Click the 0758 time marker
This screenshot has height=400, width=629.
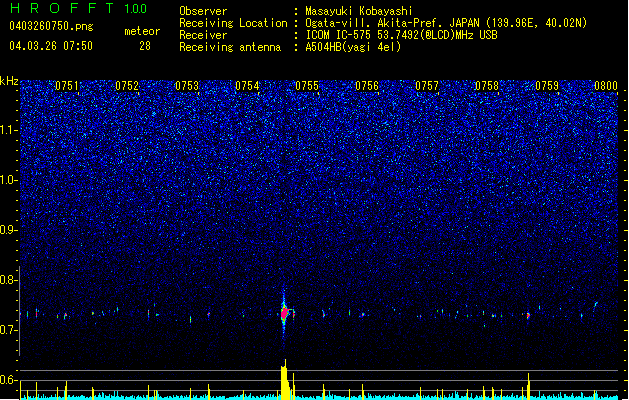point(487,86)
